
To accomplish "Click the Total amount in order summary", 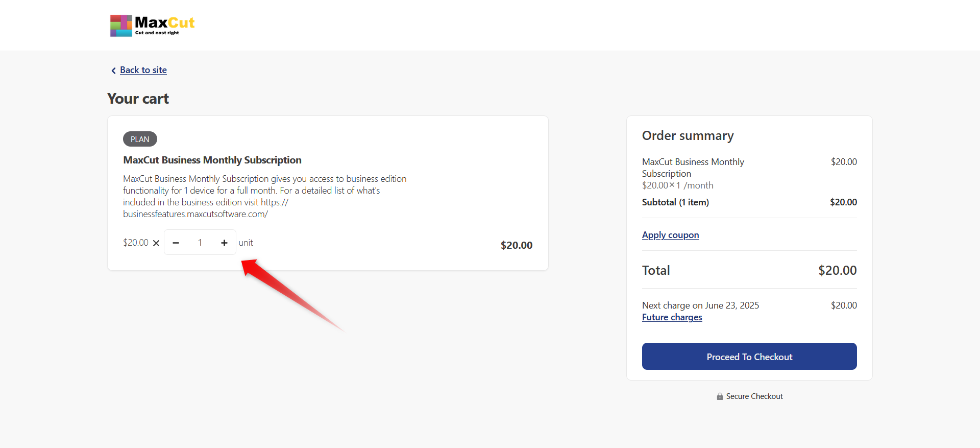I will 837,270.
